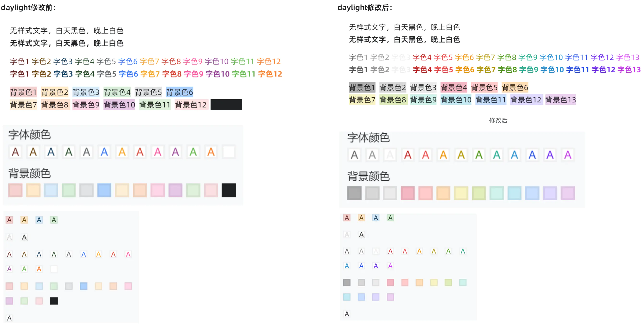Click the bold 字色13 text
Screen dimensions: 644x326
click(629, 70)
